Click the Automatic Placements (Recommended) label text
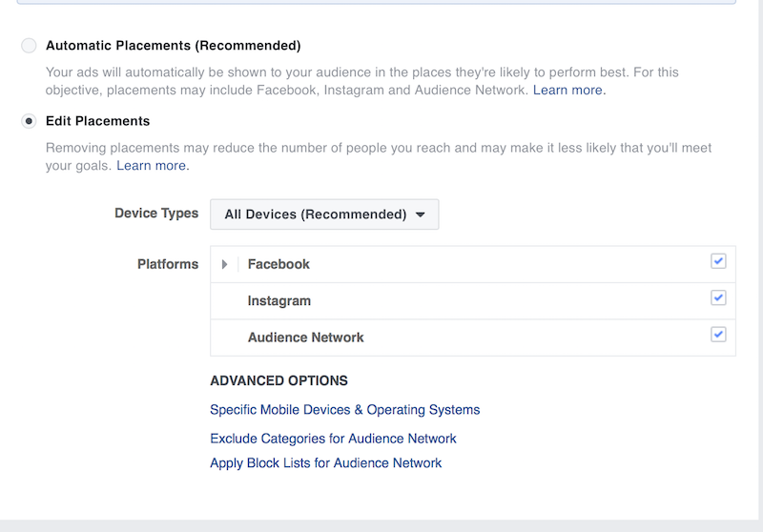 173,46
